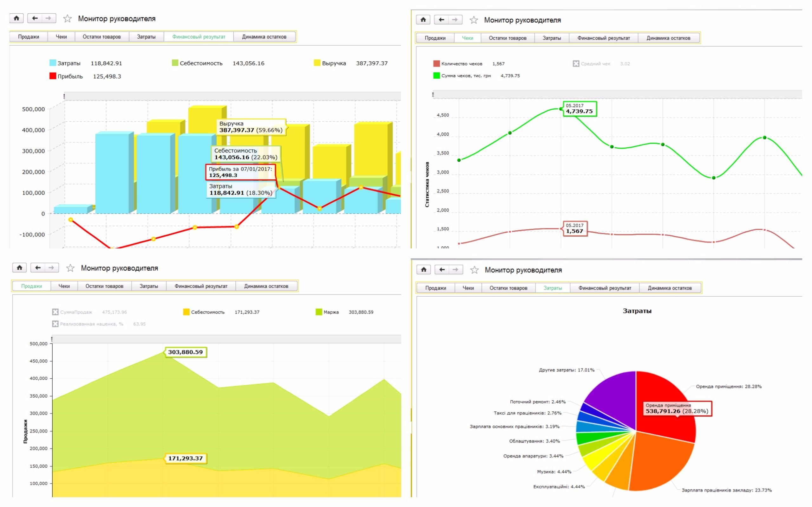Open Остатки товаров tab in bottom-left panel

coord(104,286)
